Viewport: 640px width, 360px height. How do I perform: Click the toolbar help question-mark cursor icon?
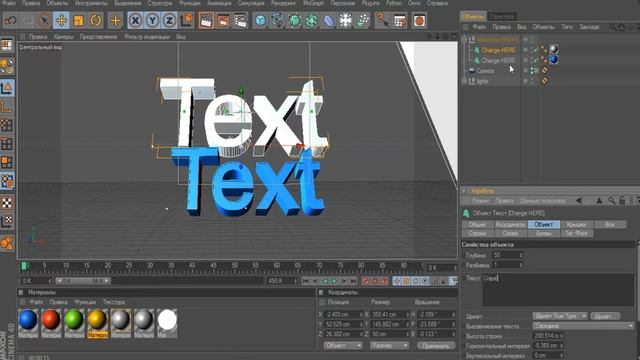click(x=382, y=20)
